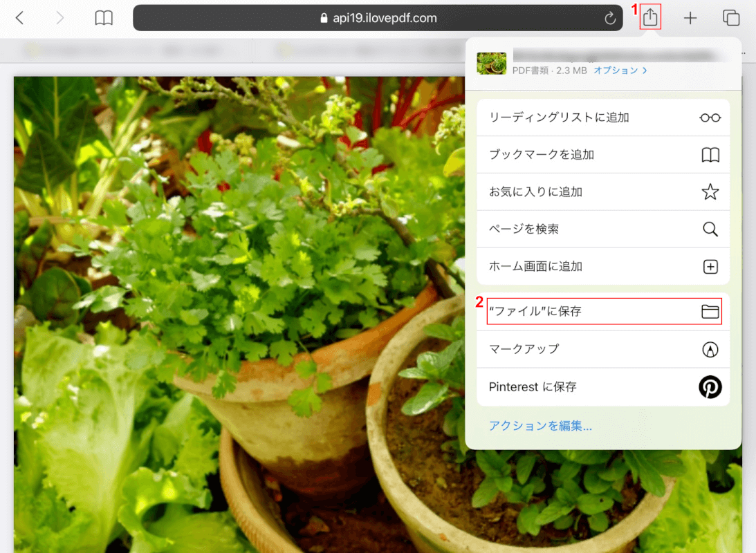Tap the Pinterest logo icon

click(x=710, y=387)
